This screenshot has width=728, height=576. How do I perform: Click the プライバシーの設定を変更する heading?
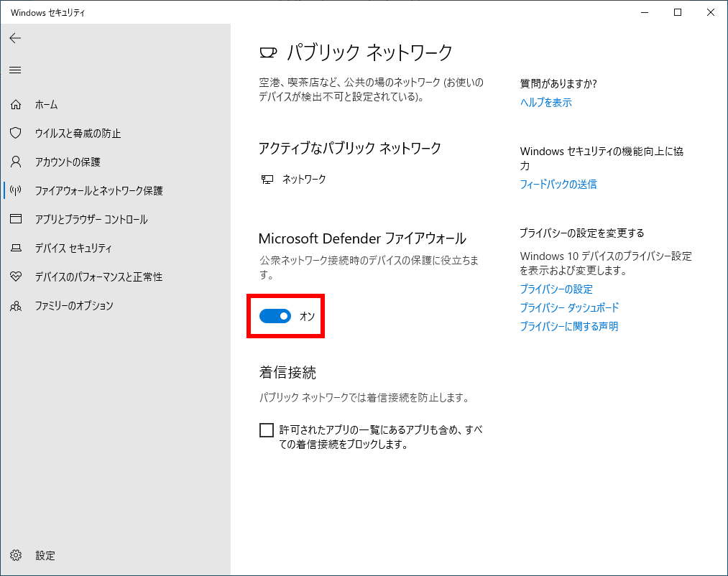[x=581, y=233]
